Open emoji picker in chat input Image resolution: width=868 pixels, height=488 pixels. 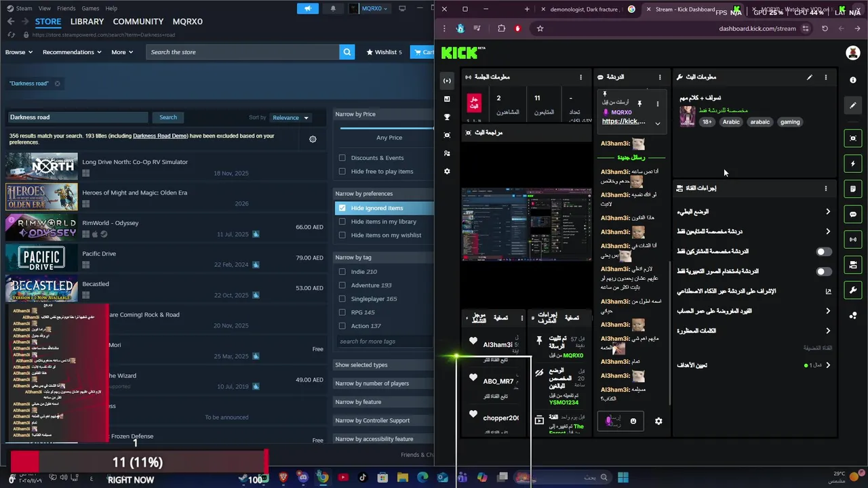coord(633,421)
